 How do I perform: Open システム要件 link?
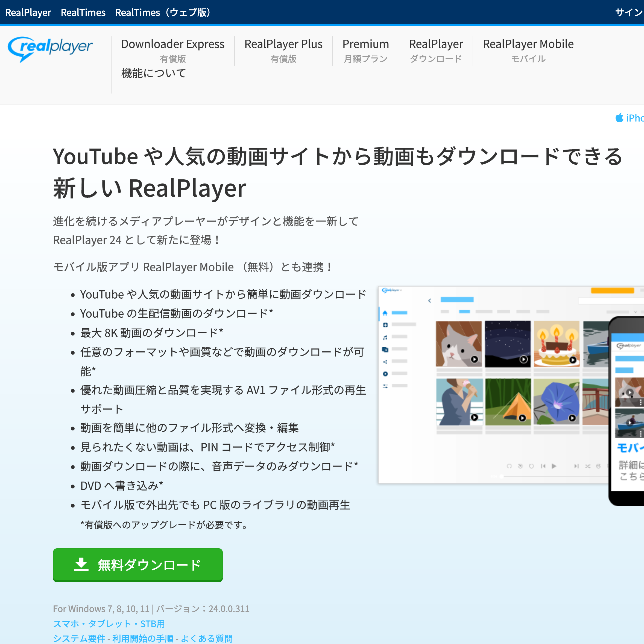[79, 638]
